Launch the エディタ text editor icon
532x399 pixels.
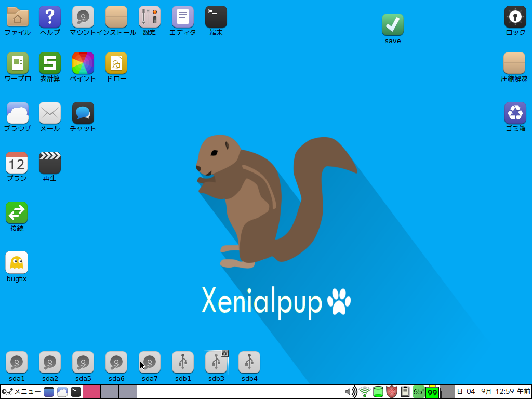click(183, 17)
